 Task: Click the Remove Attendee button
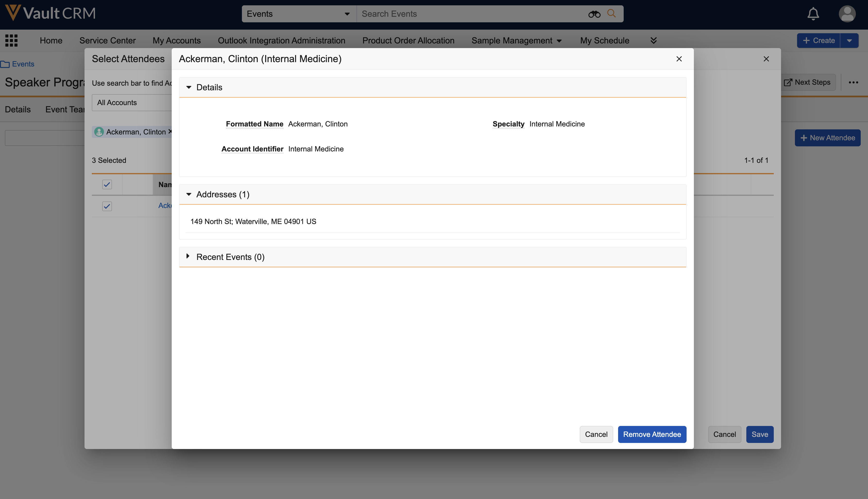(x=652, y=434)
